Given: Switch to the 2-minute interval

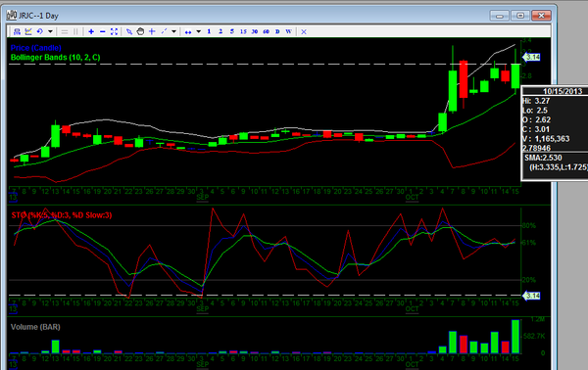Looking at the screenshot, I should click(x=220, y=32).
